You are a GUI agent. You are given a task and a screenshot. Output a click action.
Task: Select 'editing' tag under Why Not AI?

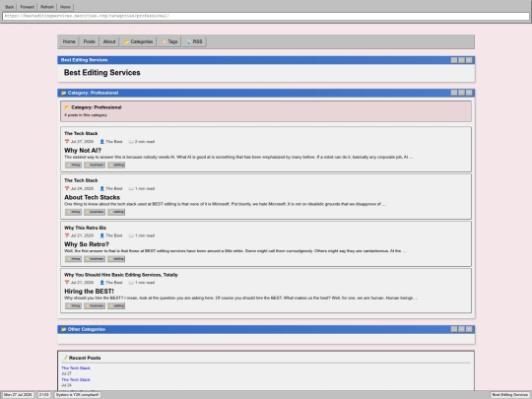[116, 165]
